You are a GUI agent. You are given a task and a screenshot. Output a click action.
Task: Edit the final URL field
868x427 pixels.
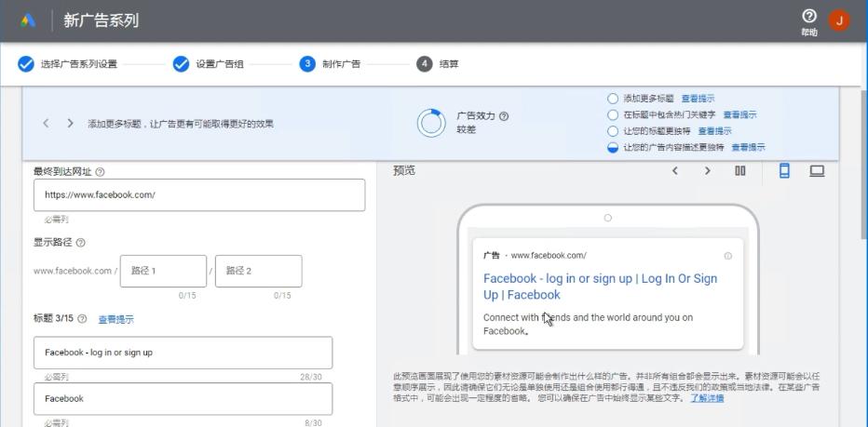coord(199,194)
